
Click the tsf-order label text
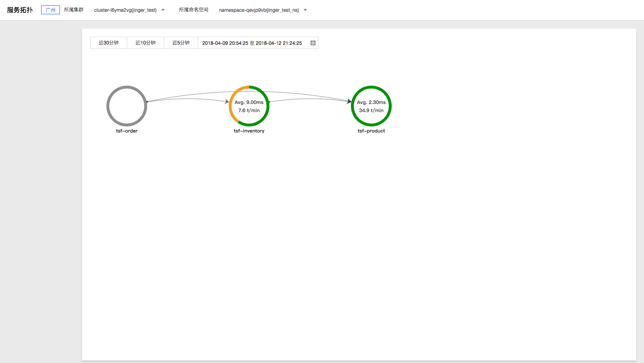pyautogui.click(x=127, y=131)
